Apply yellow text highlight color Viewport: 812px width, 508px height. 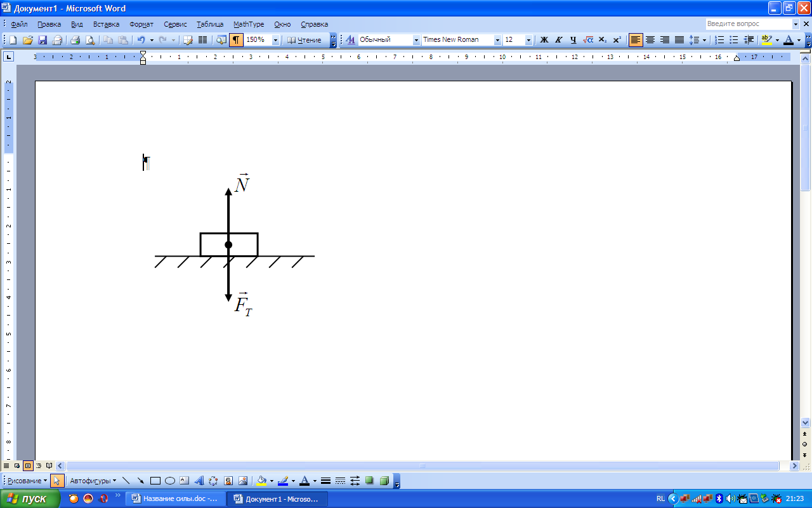coord(767,40)
